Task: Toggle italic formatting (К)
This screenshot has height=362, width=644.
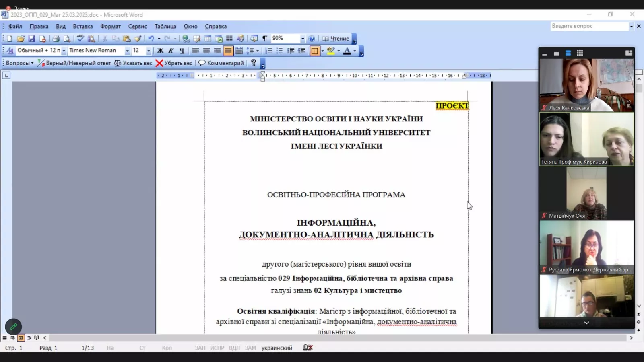Action: (171, 51)
